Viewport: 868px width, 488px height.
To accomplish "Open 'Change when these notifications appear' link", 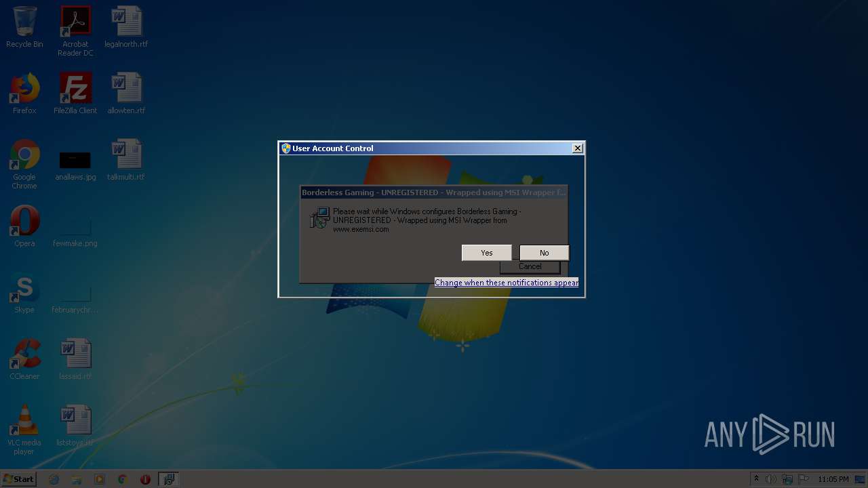I will click(x=507, y=283).
